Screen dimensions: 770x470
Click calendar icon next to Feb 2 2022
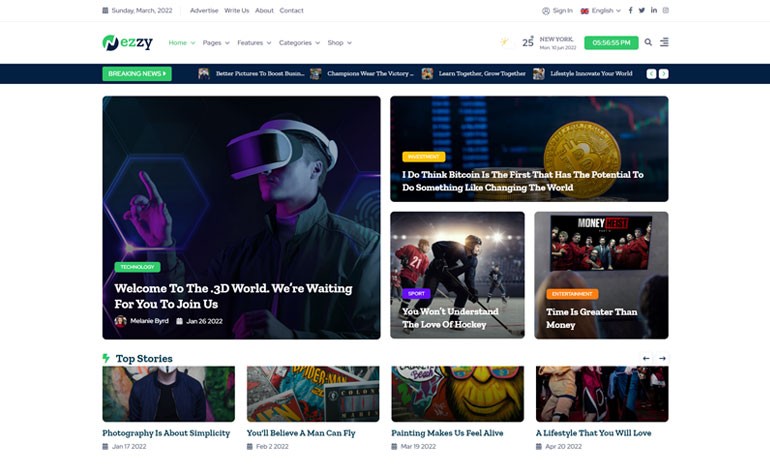pyautogui.click(x=249, y=446)
